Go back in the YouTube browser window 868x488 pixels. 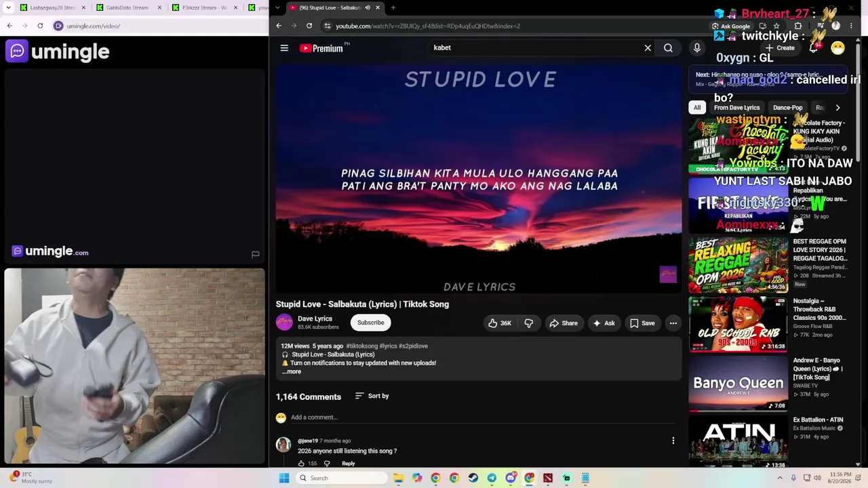pos(279,26)
